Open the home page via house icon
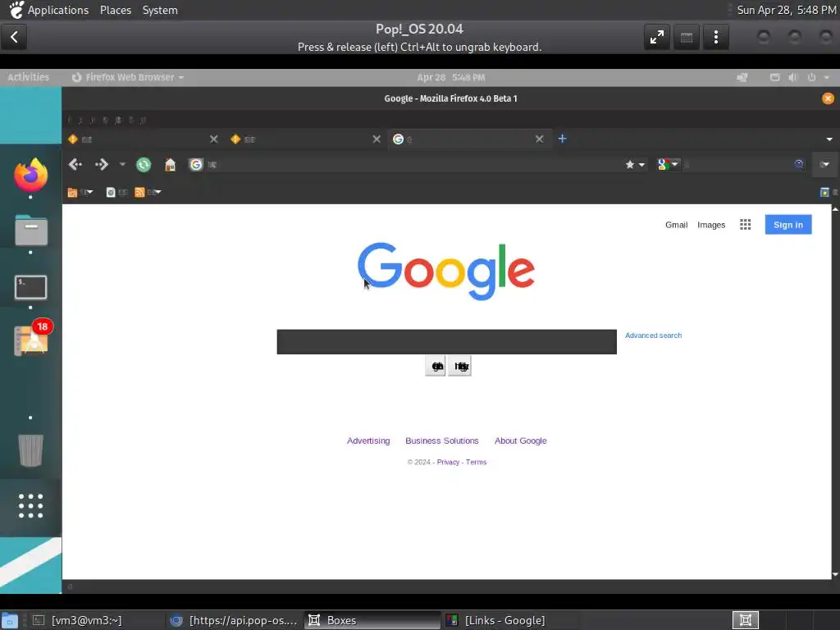This screenshot has height=630, width=840. tap(170, 164)
